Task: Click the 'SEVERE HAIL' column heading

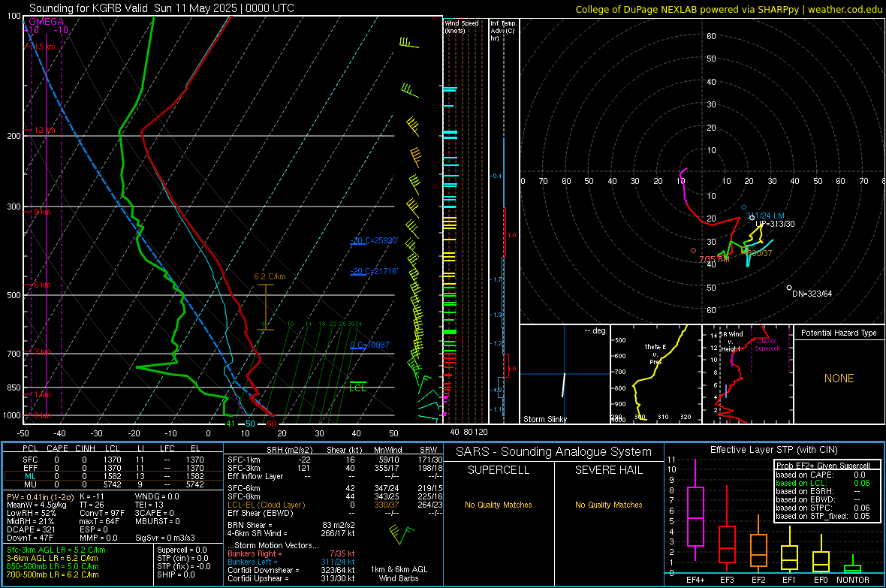Action: [x=608, y=470]
